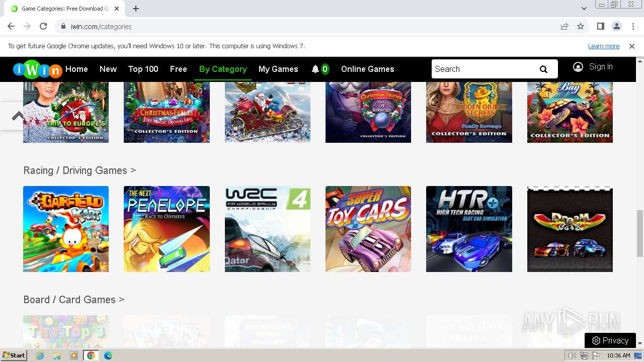
Task: Go back with browser back arrow
Action: (x=11, y=27)
